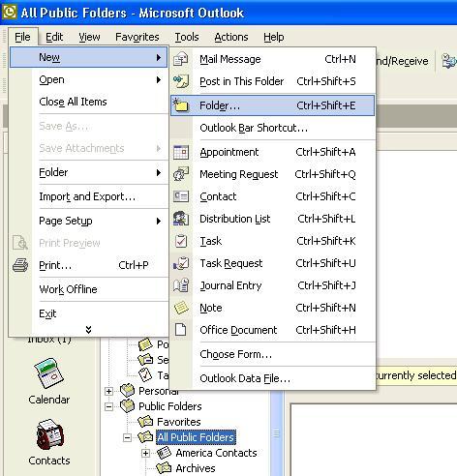Viewport: 457px width, 476px height.
Task: Open the Open submenu arrow
Action: pos(159,79)
